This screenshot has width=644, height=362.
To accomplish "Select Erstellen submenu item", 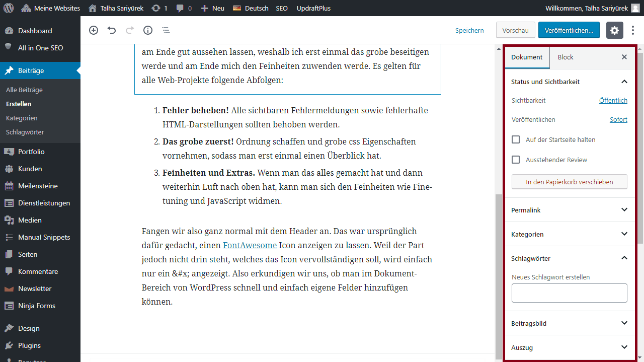I will coord(19,104).
